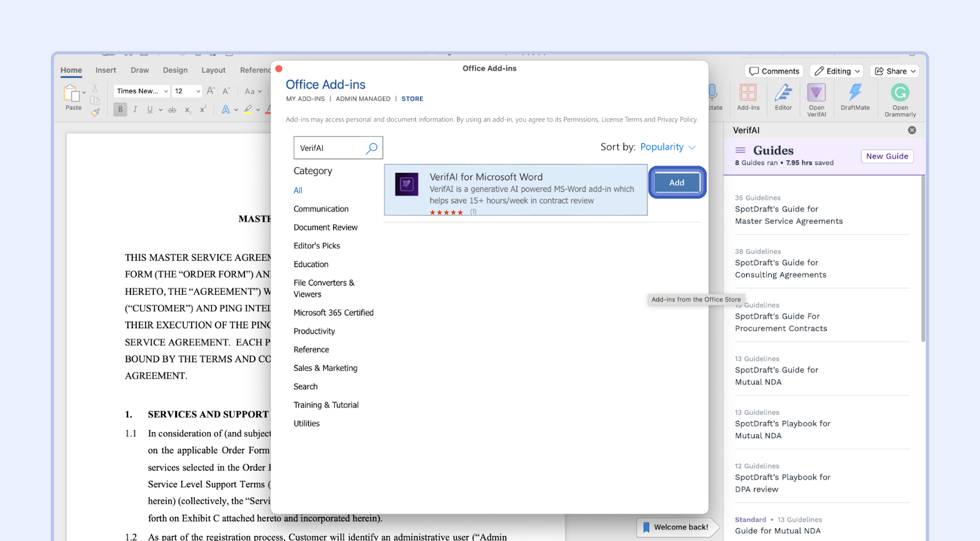Toggle Underline formatting
980x541 pixels.
coord(149,110)
